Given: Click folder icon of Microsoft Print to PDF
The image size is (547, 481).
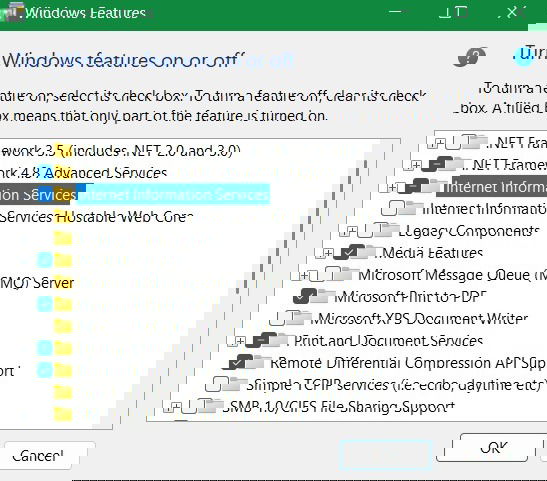Looking at the screenshot, I should [323, 296].
